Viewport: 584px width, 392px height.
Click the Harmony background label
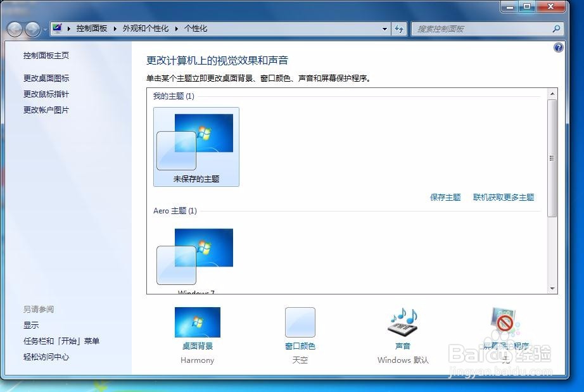198,360
